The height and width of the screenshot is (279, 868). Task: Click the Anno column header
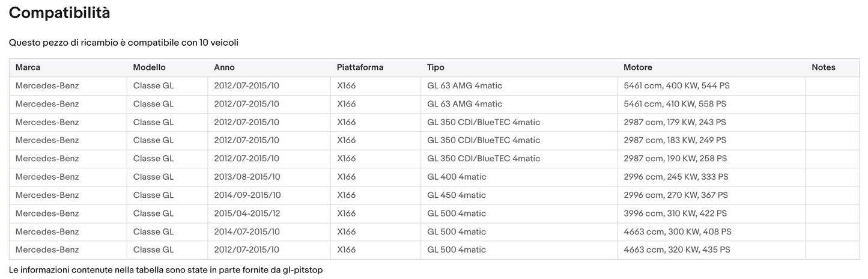click(x=224, y=67)
